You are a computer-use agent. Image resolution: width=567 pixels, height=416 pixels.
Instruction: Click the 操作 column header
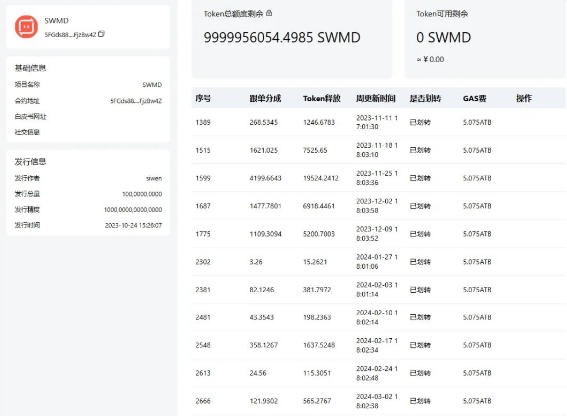pos(524,98)
